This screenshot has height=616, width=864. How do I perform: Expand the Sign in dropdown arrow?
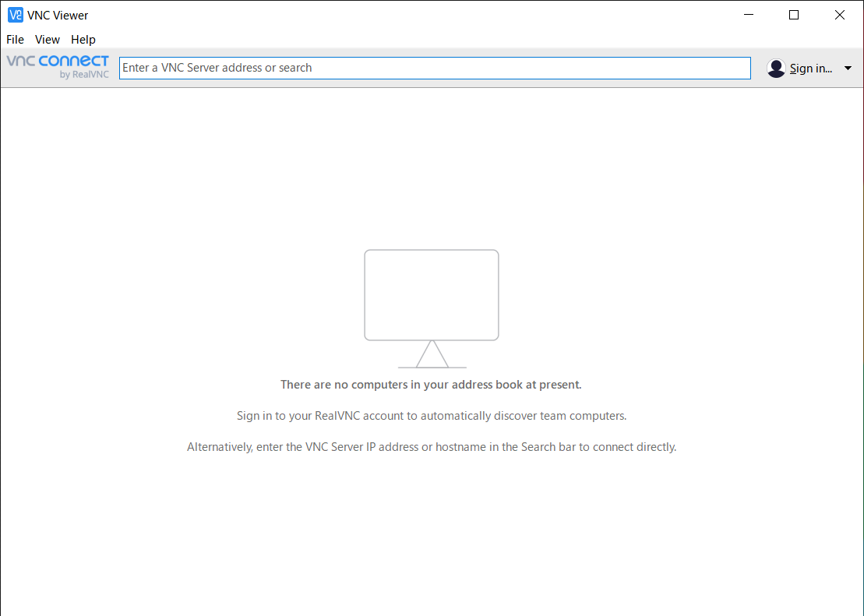[x=848, y=69]
